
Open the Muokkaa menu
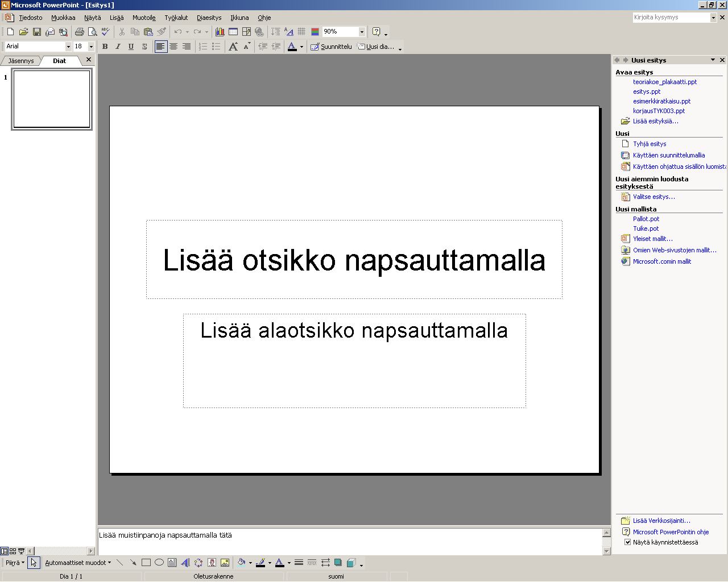tap(63, 18)
